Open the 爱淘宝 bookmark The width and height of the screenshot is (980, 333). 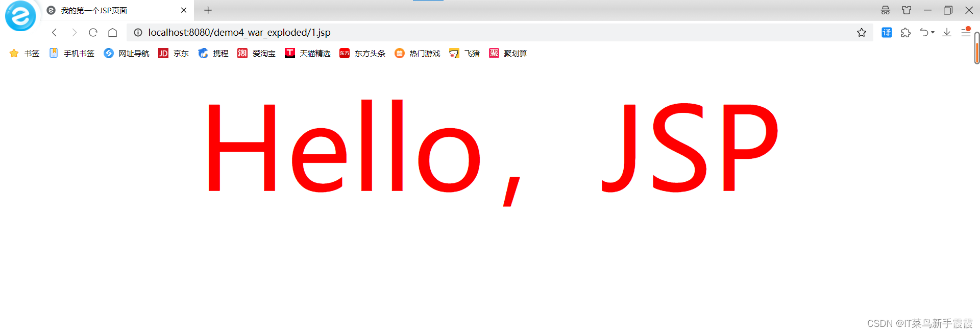[256, 53]
